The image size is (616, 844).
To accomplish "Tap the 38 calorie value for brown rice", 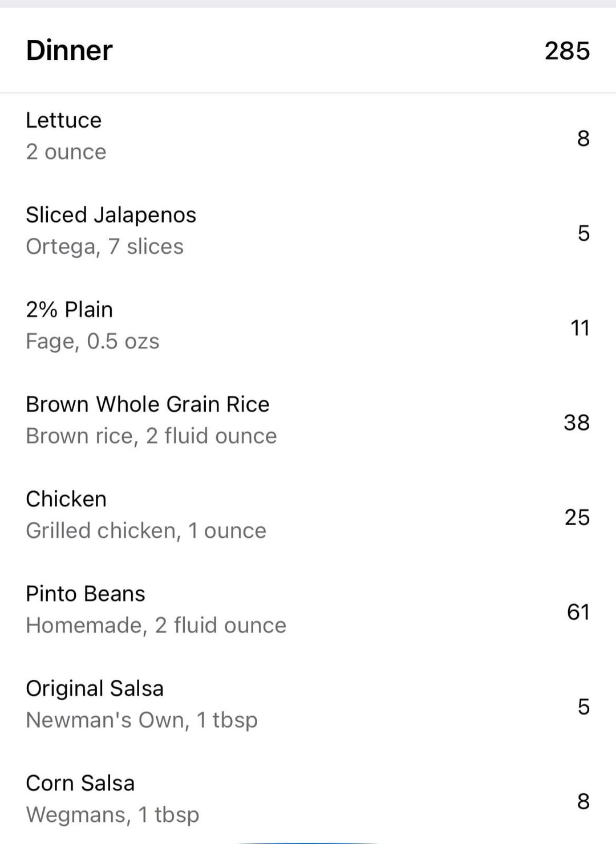I will (x=577, y=423).
